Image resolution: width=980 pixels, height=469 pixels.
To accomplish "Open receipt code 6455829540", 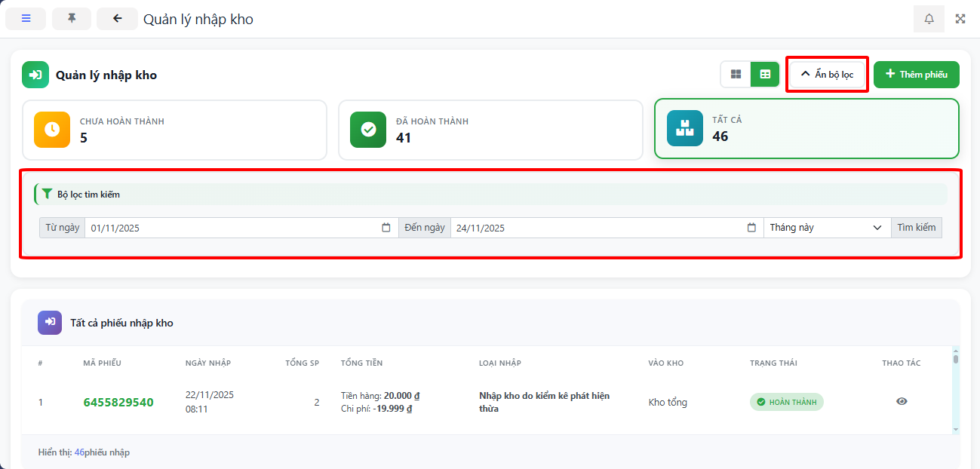I will (x=118, y=403).
